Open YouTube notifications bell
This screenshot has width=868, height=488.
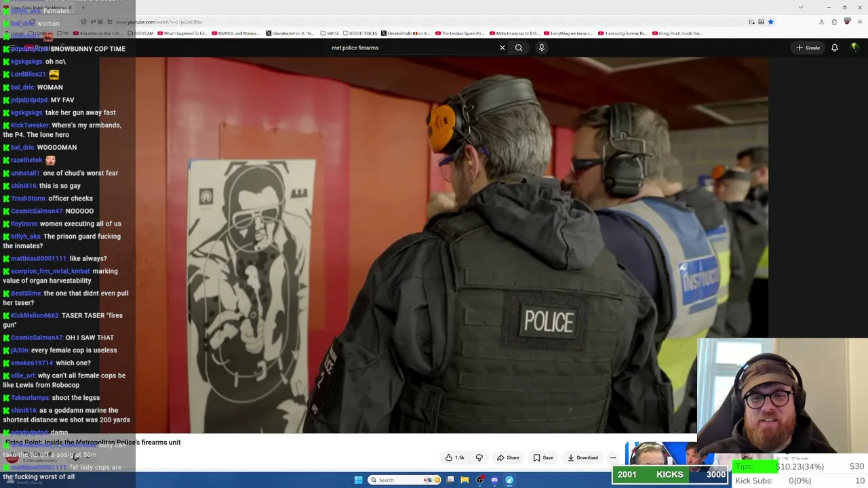835,47
